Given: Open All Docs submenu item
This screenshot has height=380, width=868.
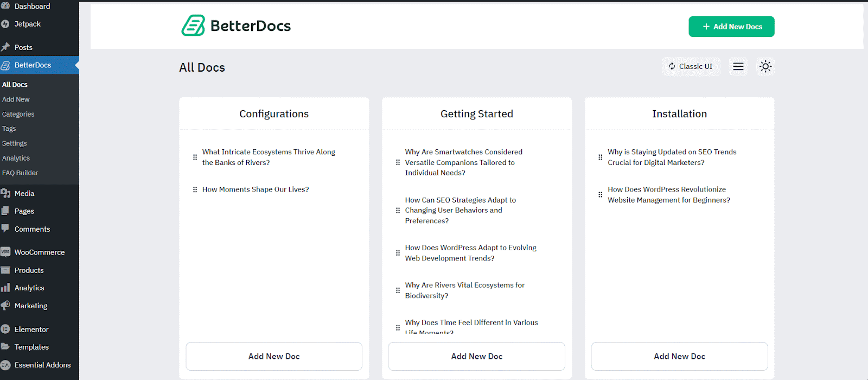Looking at the screenshot, I should point(15,85).
